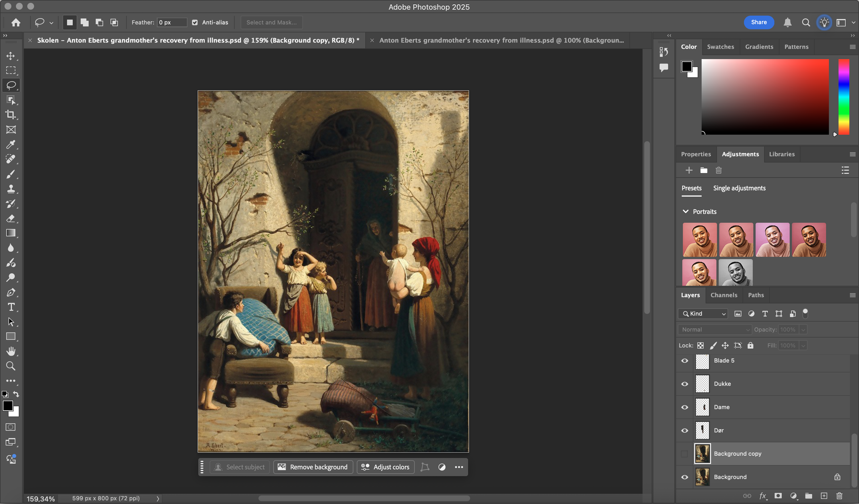Open Single adjustments section
Screen dimensions: 859x504
(x=739, y=188)
